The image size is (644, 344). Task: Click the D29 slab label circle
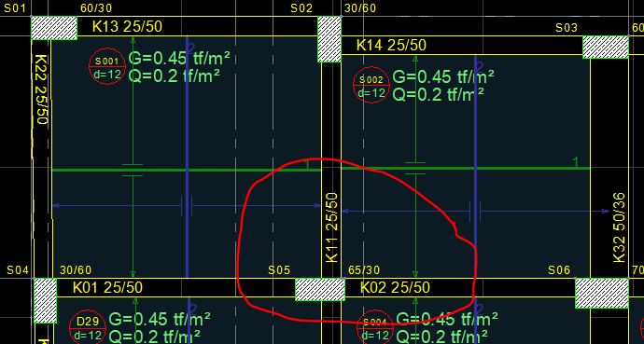88,328
